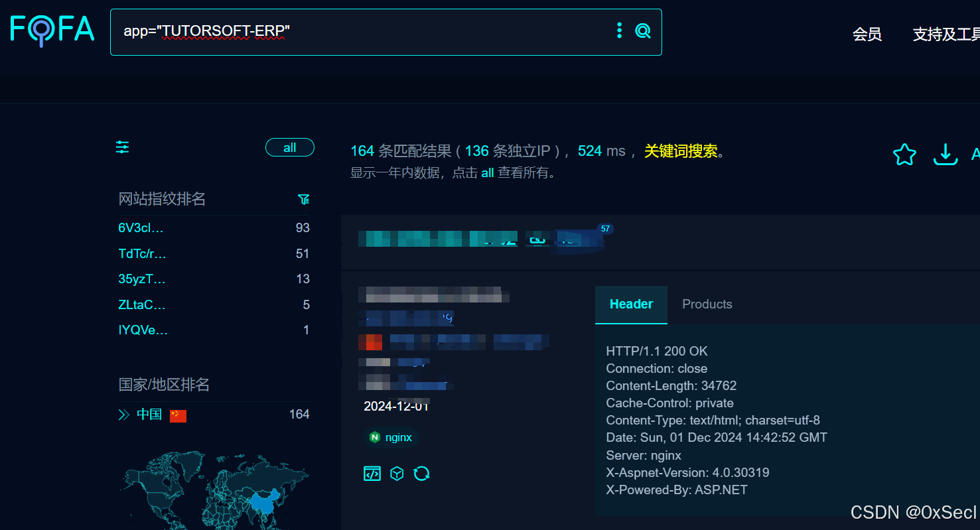Star this search as a favorite
Screen dimensions: 980x530
point(904,154)
